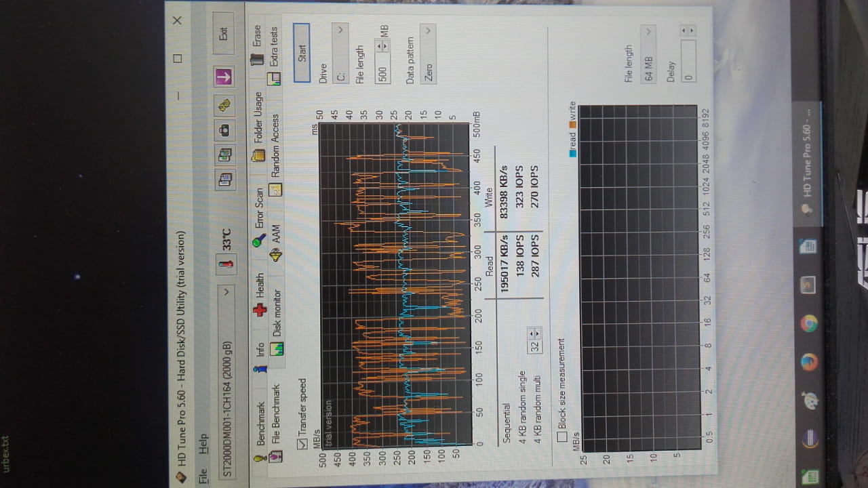Select the File Benchmark tab
Screen dimensions: 868x488
275,423
